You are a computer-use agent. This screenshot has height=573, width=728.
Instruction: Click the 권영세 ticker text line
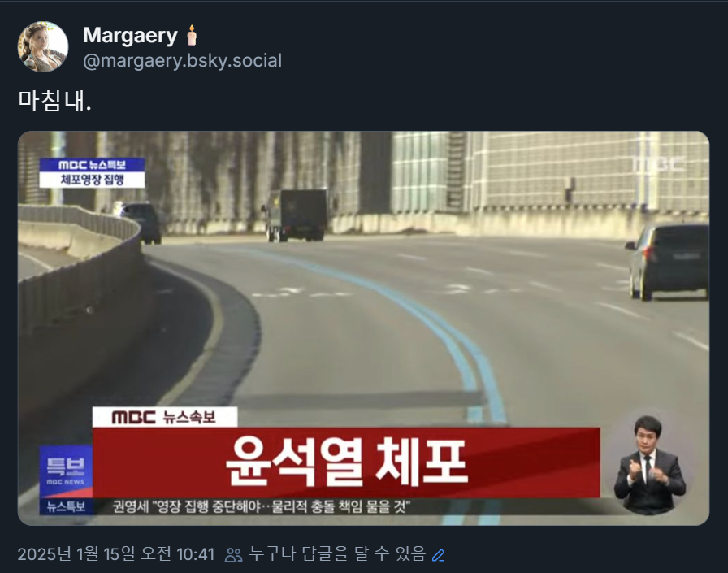[262, 506]
